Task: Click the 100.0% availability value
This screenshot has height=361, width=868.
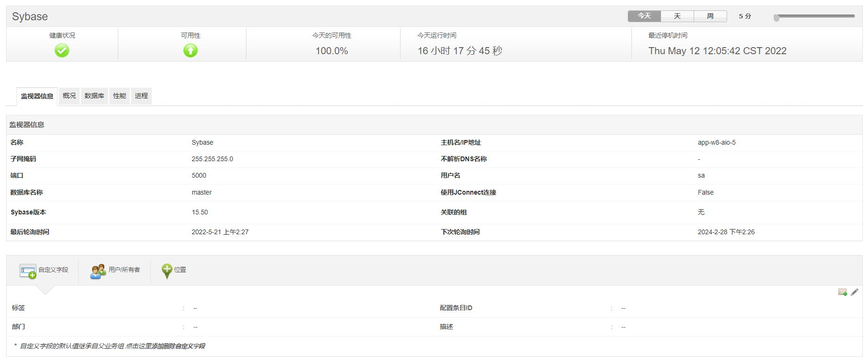Action: [x=332, y=51]
